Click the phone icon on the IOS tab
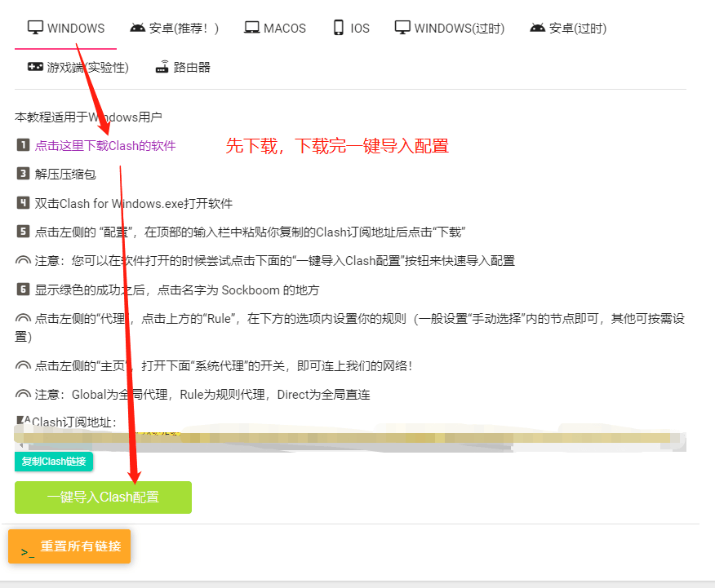The width and height of the screenshot is (715, 588). point(338,28)
